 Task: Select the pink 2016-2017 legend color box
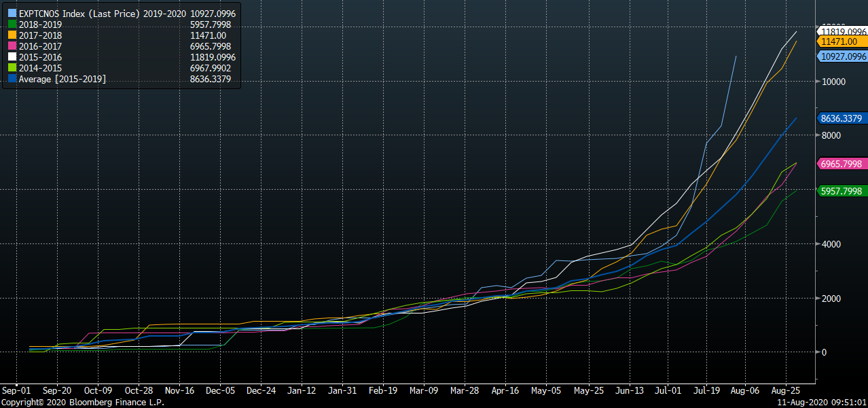tap(12, 46)
